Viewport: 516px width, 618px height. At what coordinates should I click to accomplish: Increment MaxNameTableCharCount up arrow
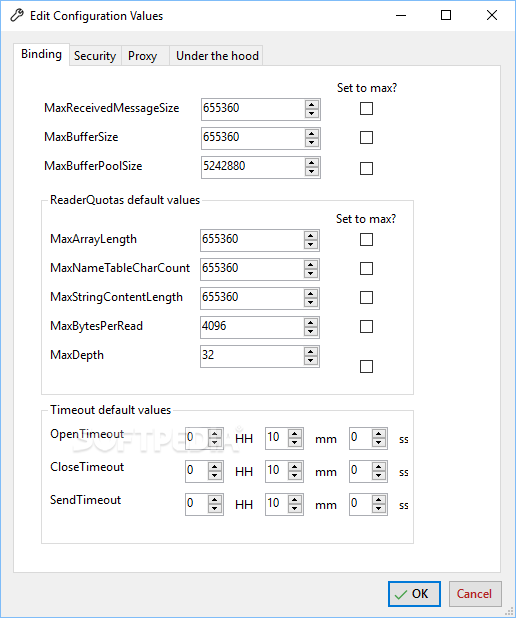click(x=311, y=265)
